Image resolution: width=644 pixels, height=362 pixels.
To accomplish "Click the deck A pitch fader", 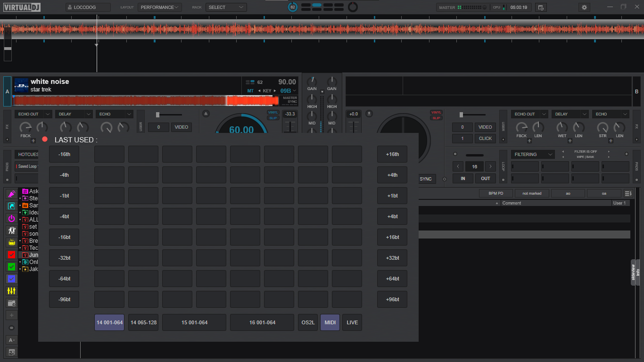I will (x=290, y=126).
